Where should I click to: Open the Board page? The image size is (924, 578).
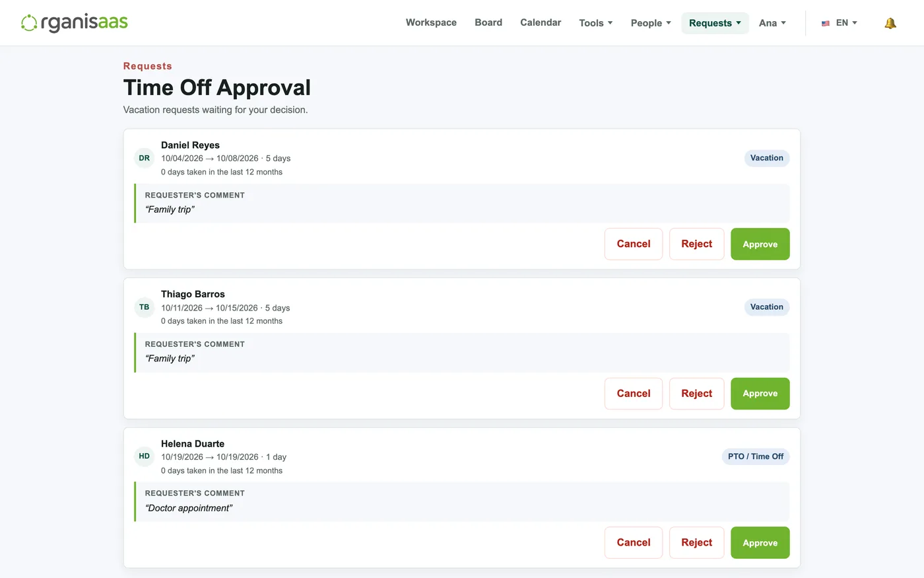click(x=488, y=22)
